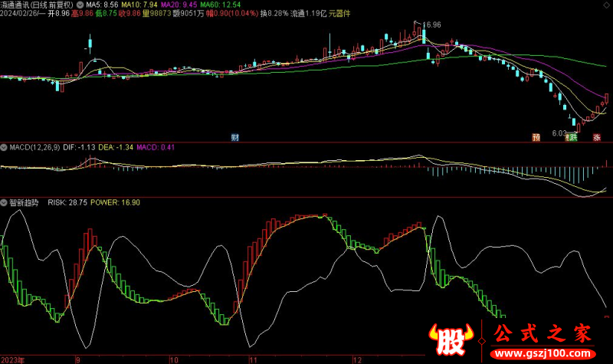The height and width of the screenshot is (364, 613).
Task: Click the turnover amount 额9051万
Action: coord(188,13)
